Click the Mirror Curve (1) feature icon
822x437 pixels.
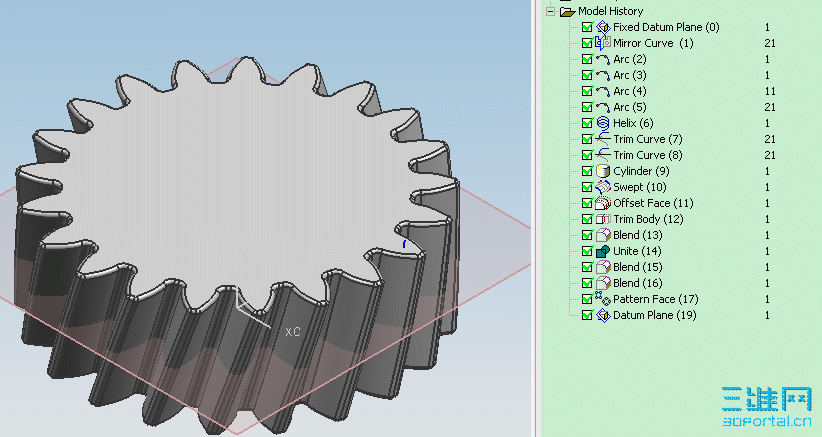[x=603, y=43]
